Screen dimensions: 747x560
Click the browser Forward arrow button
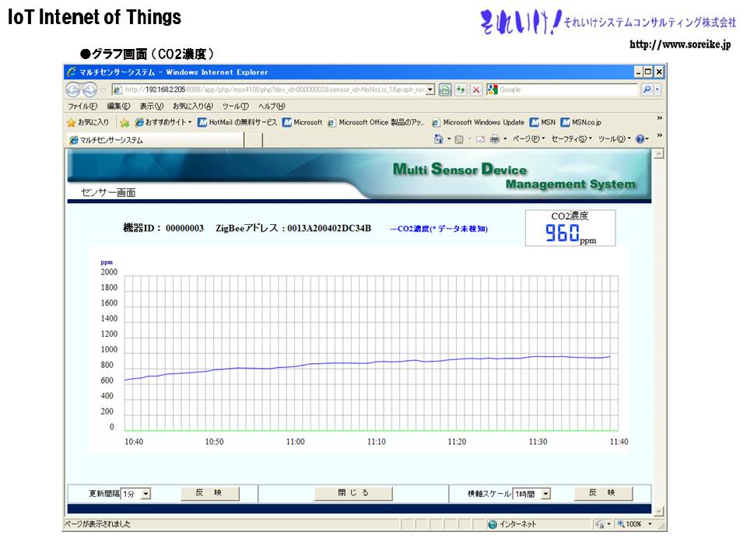[x=89, y=89]
